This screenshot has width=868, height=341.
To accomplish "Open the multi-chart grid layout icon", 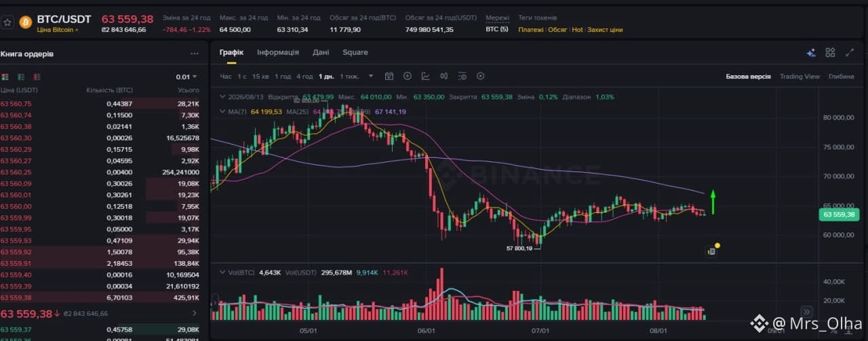I will [x=830, y=53].
